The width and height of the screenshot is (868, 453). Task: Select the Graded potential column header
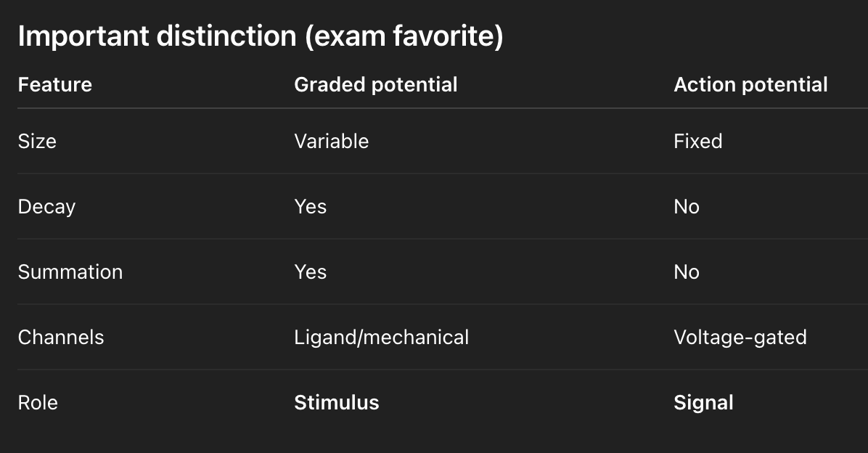pos(375,85)
